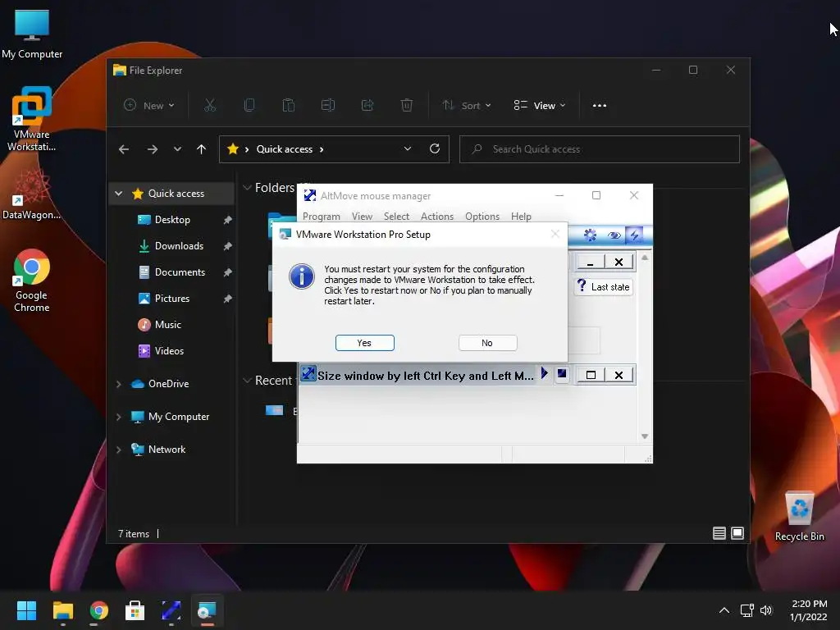Open the Select menu in AltMove

coord(396,217)
